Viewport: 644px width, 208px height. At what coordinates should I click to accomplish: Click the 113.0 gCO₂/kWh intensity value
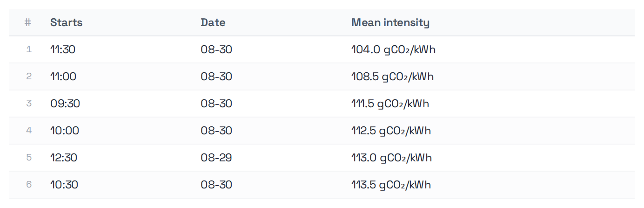tap(391, 158)
